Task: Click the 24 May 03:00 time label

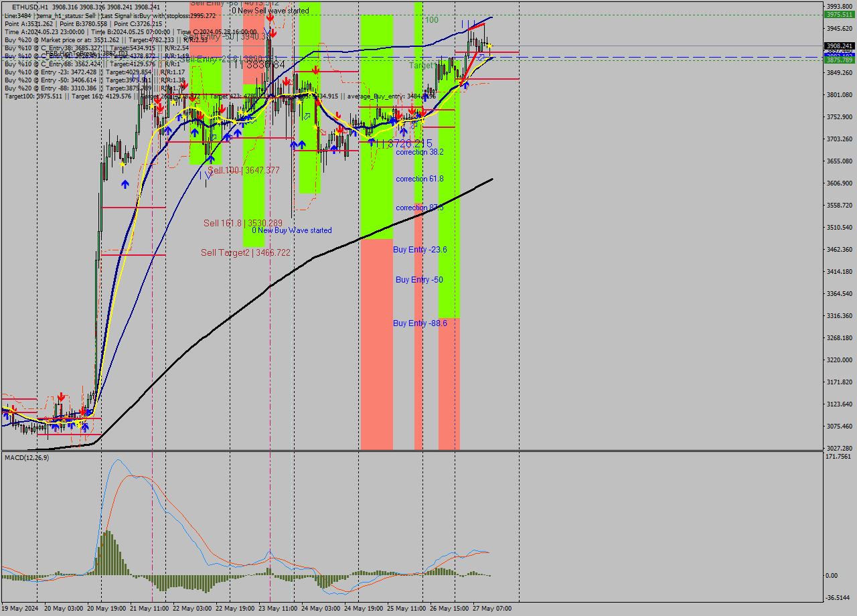Action: tap(321, 609)
